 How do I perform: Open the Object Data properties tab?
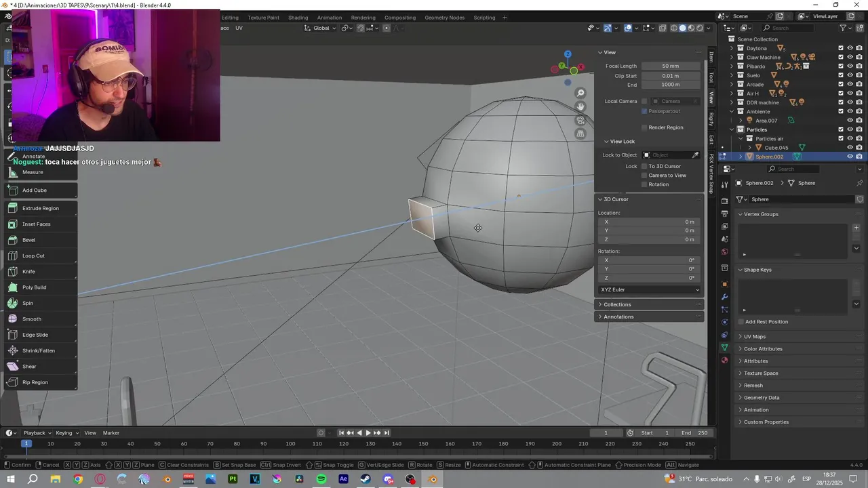[x=724, y=348]
